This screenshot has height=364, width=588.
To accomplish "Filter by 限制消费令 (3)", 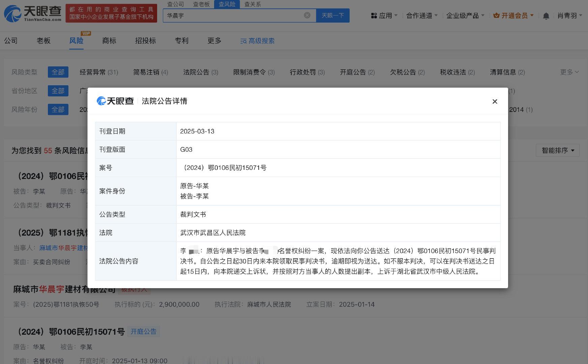I will tap(254, 72).
